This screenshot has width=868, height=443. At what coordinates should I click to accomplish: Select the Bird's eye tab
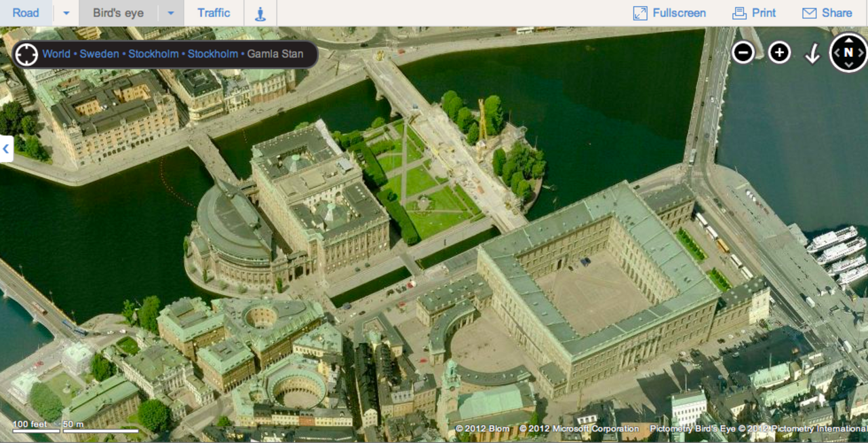[x=117, y=13]
